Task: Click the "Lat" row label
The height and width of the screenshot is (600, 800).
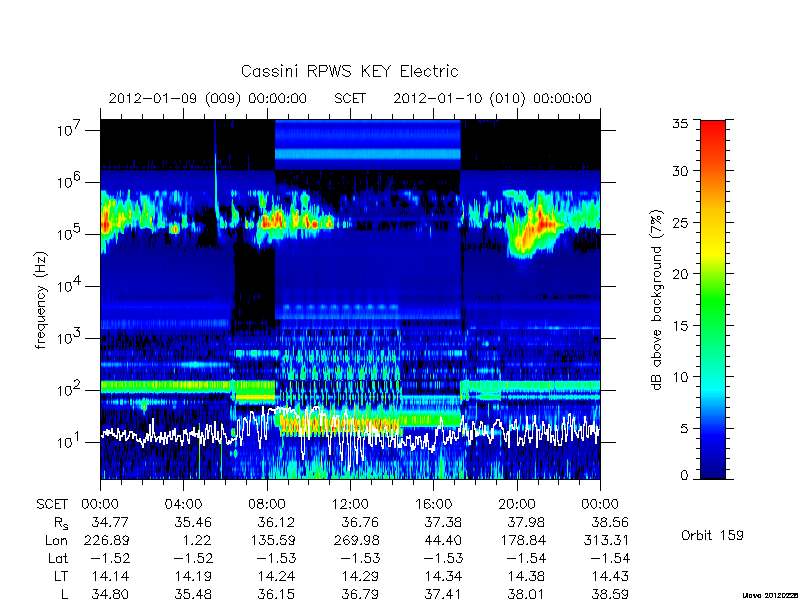Action: click(x=58, y=558)
